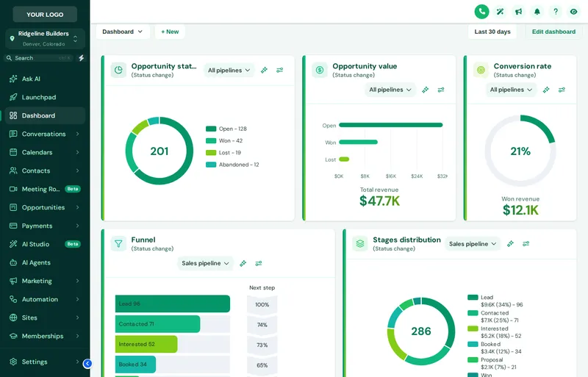Click the YOUR LOGO button
The width and height of the screenshot is (588, 377).
coord(45,14)
